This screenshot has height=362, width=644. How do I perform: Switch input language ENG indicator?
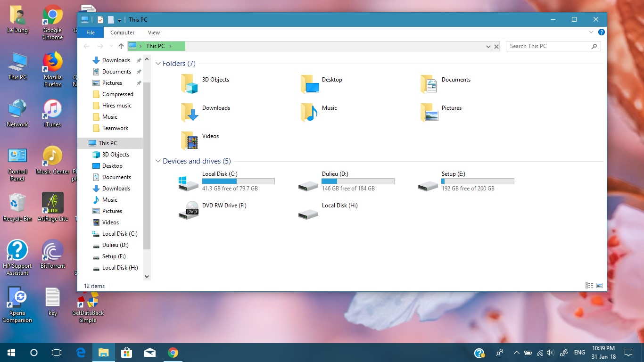tap(579, 352)
